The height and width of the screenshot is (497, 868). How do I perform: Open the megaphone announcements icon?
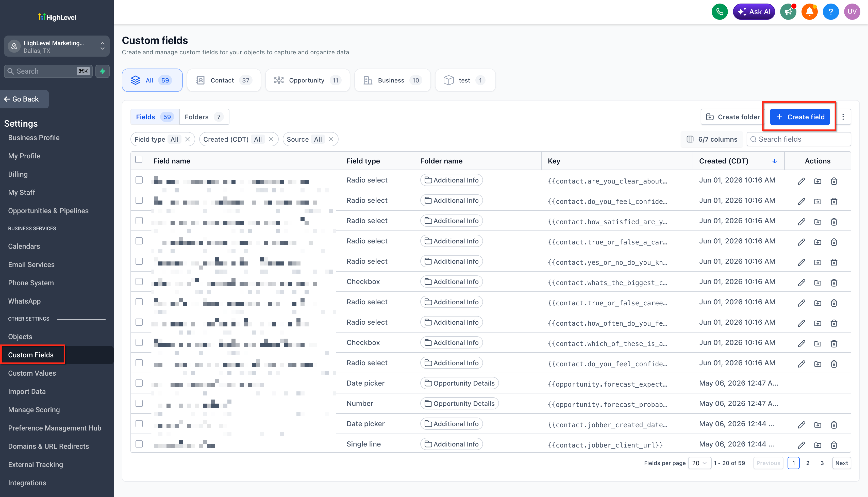[x=788, y=12]
